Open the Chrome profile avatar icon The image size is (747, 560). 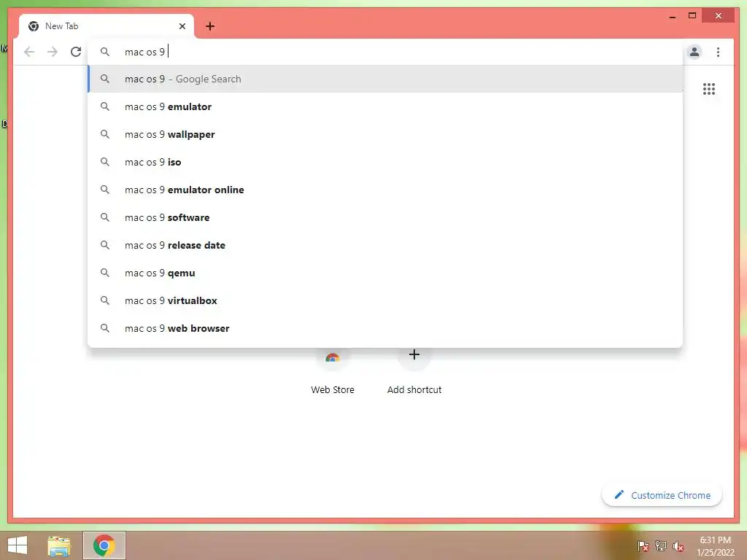694,52
